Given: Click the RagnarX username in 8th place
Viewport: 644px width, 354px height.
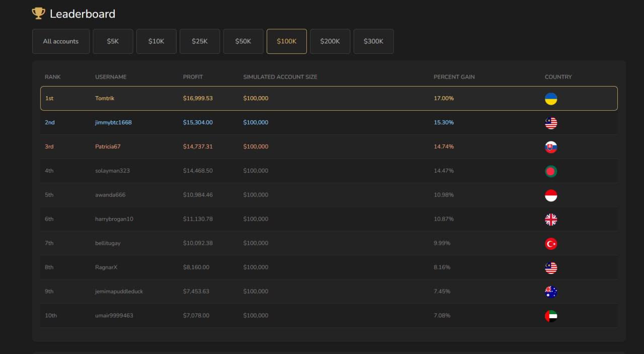Looking at the screenshot, I should point(106,267).
